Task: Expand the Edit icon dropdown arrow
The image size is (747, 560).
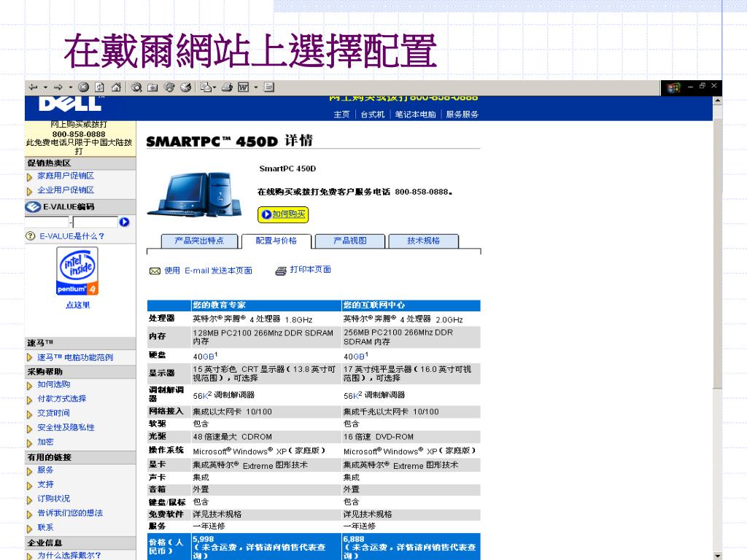Action: coord(256,87)
